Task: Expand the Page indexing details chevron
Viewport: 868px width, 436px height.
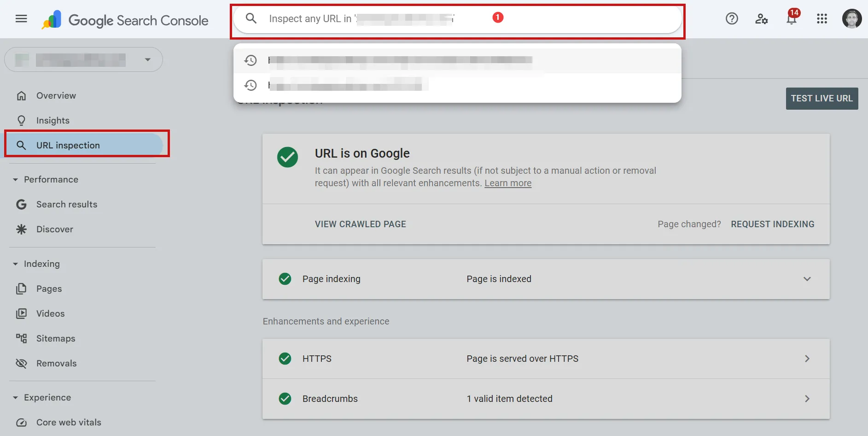Action: click(807, 279)
